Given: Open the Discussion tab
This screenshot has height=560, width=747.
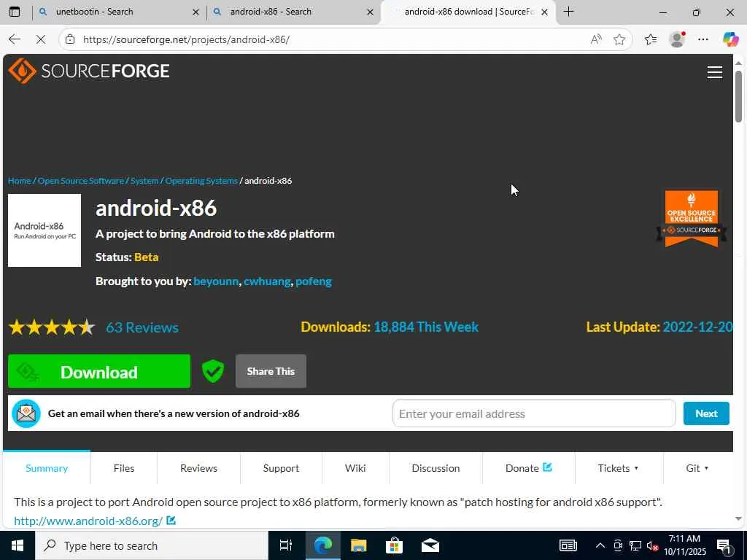Looking at the screenshot, I should click(436, 468).
